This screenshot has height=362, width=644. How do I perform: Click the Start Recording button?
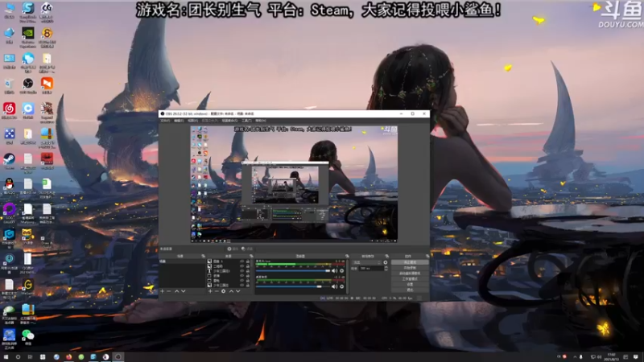click(x=410, y=268)
